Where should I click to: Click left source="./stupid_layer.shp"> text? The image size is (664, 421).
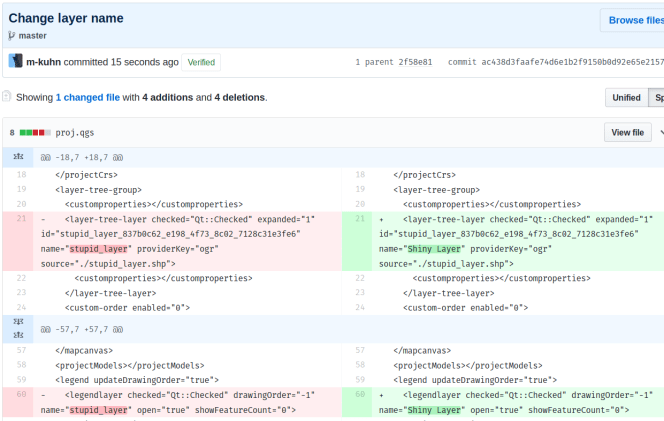point(108,264)
